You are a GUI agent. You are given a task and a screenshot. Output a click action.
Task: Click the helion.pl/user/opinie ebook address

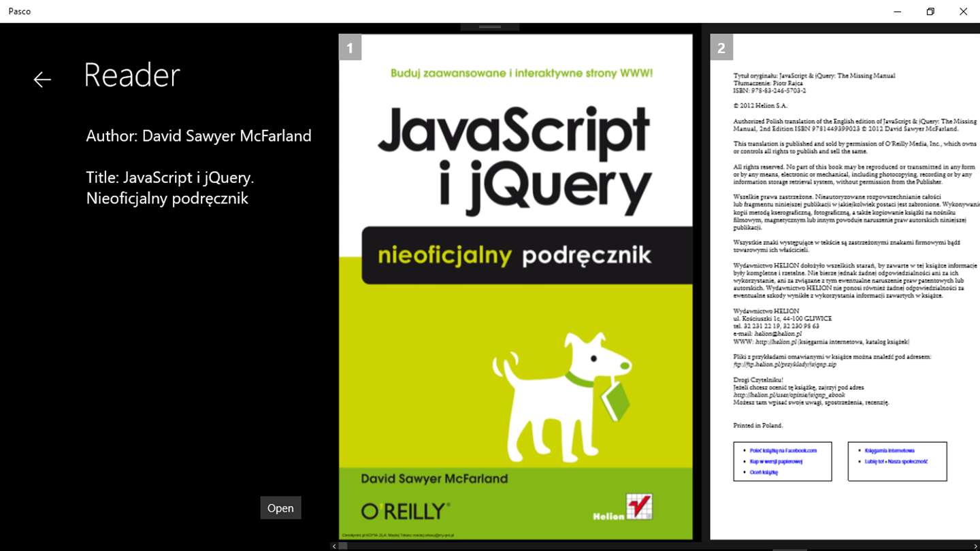point(789,395)
